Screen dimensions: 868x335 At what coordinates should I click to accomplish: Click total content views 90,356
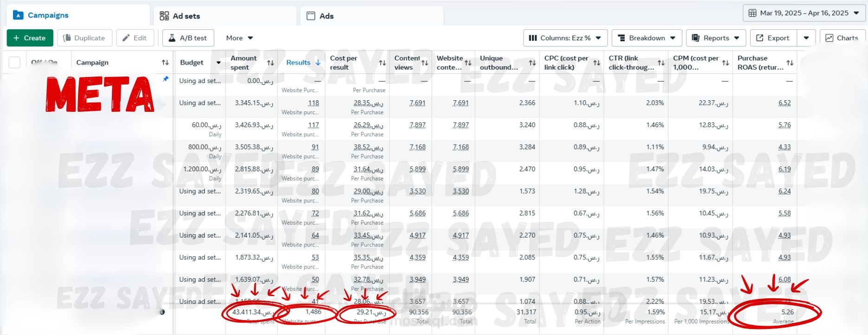coord(419,312)
